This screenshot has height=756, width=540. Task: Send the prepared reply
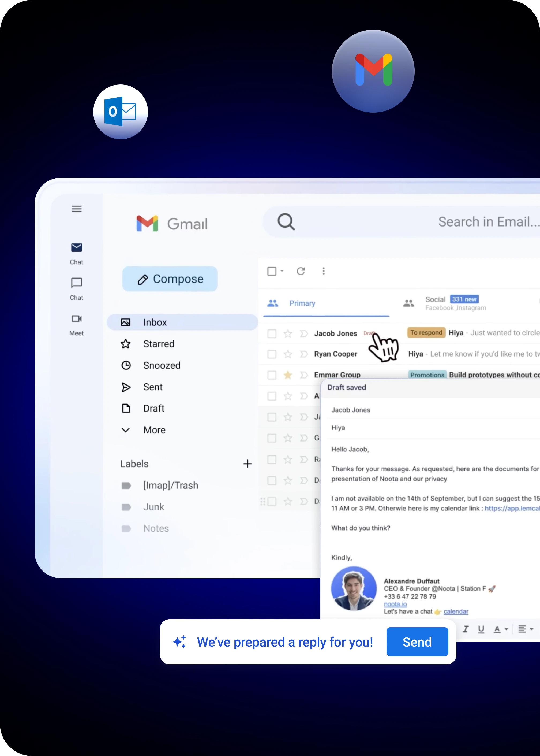pos(417,642)
